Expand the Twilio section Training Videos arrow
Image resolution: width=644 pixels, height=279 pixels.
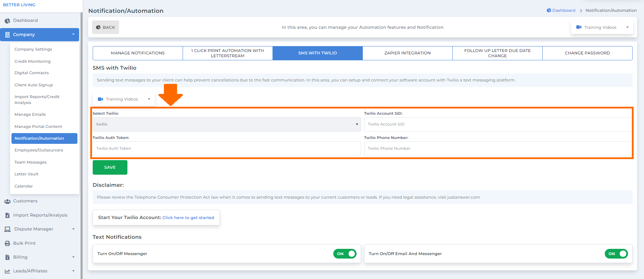coord(149,99)
